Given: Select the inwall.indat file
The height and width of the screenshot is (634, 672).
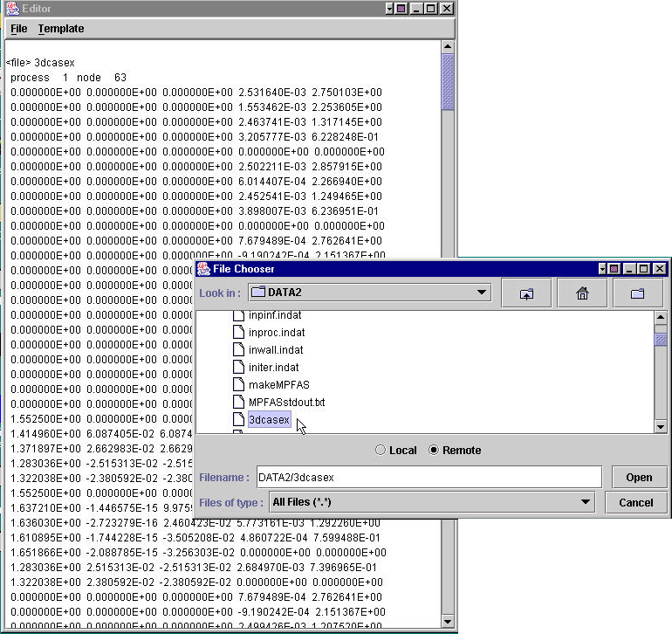Looking at the screenshot, I should coord(276,349).
